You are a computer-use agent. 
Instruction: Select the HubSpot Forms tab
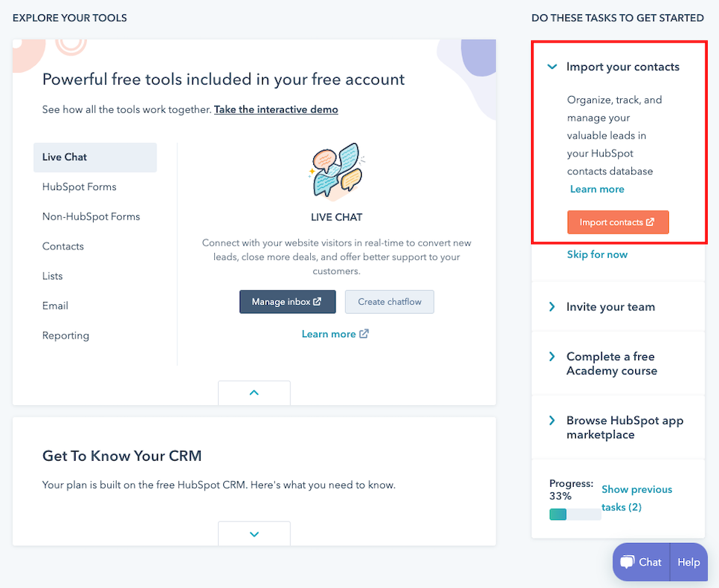pyautogui.click(x=80, y=187)
